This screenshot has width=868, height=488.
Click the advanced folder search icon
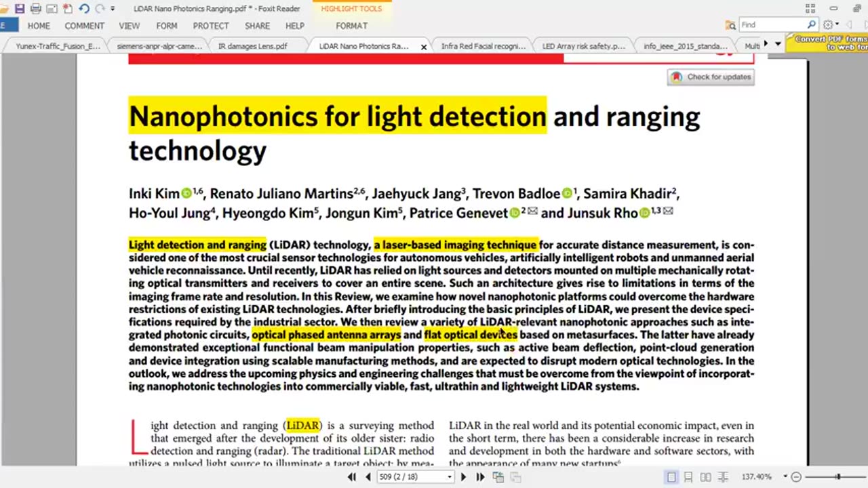click(730, 25)
